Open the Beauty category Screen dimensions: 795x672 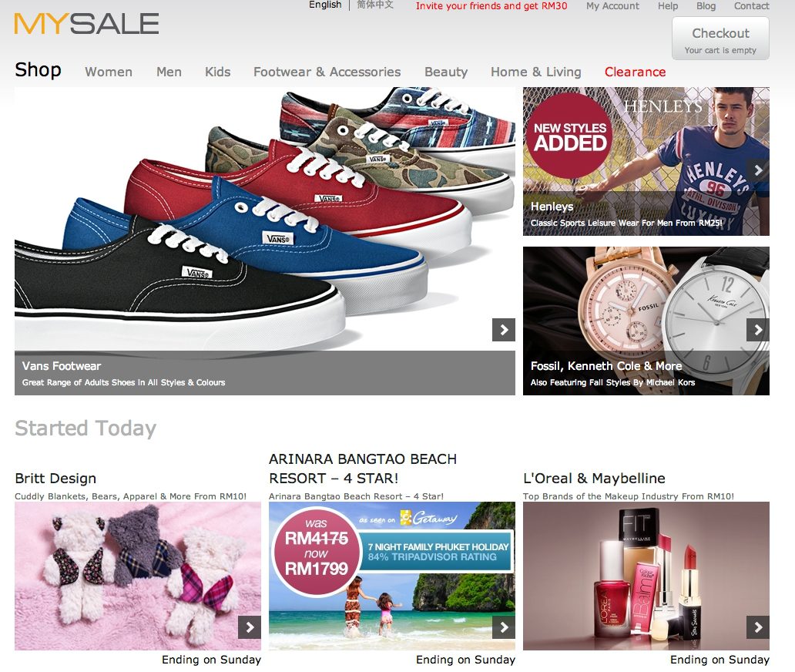coord(446,72)
